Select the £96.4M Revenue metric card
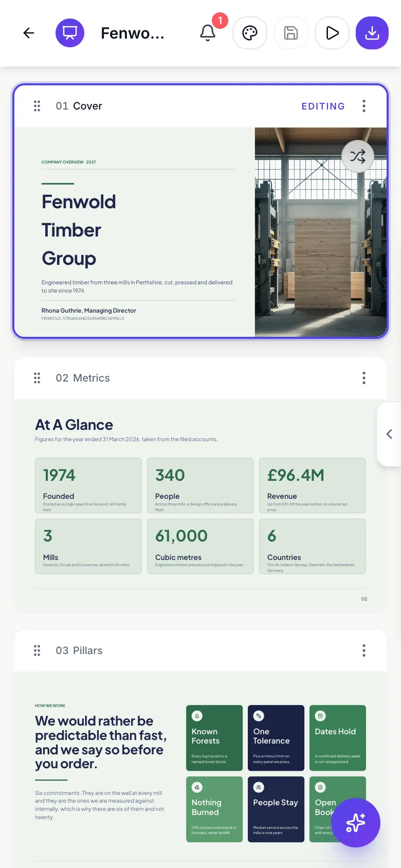Viewport: 401px width, 868px height. pyautogui.click(x=312, y=485)
